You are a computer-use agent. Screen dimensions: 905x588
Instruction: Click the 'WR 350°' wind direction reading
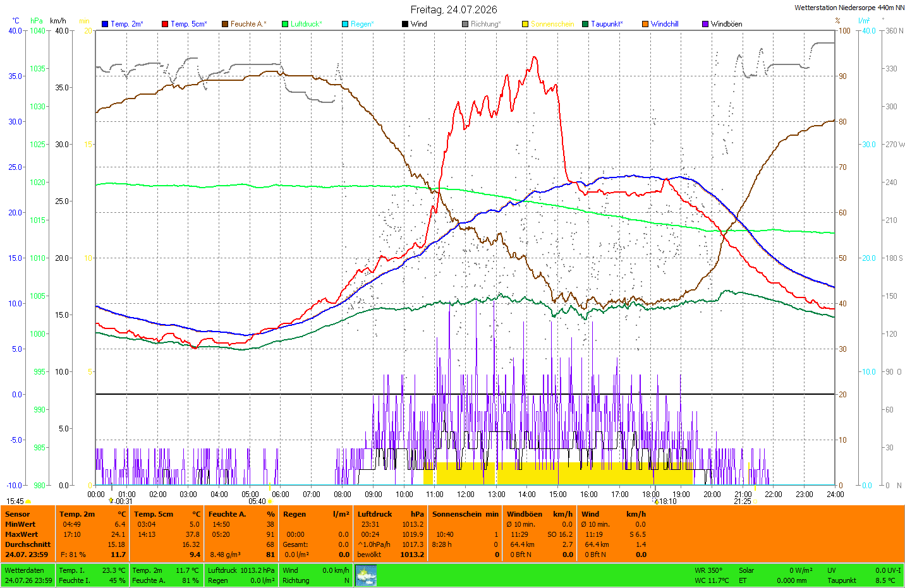point(708,570)
